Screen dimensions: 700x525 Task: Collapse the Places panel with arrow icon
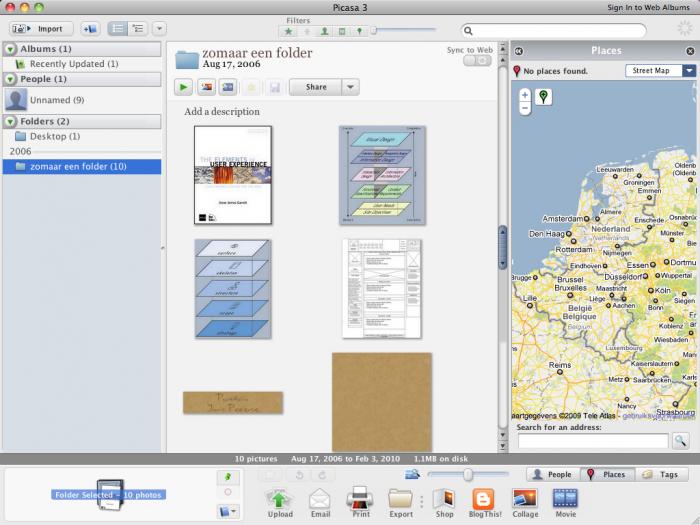[519, 51]
